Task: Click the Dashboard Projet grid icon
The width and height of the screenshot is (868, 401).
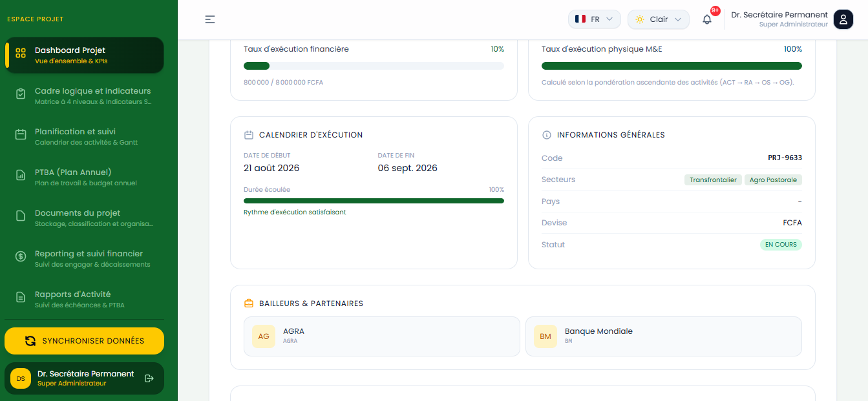Action: click(x=21, y=54)
